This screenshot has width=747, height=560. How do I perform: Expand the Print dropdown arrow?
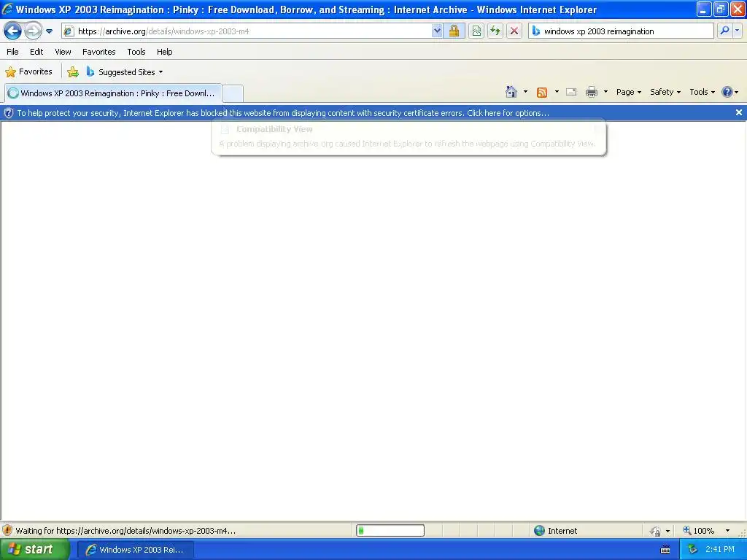click(x=605, y=92)
